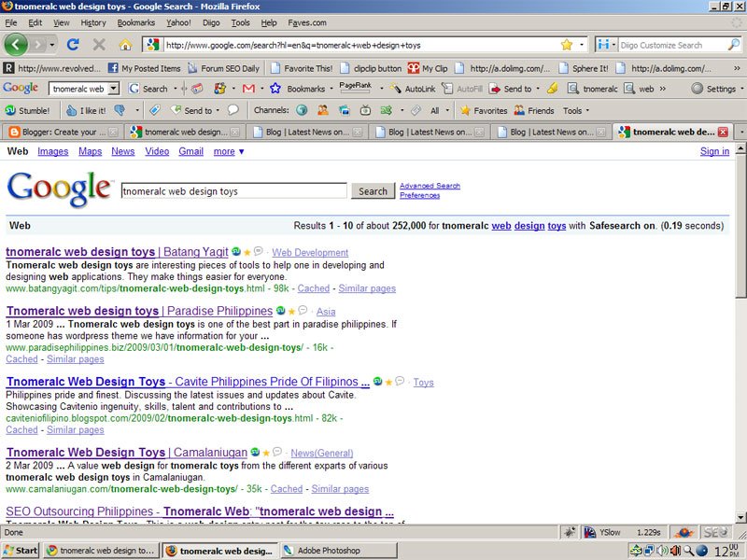Open the Sphere It! bookmarklet

point(584,68)
